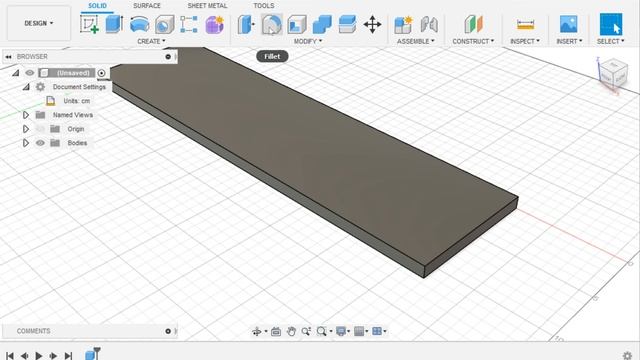Select the Revolve tool

click(139, 24)
